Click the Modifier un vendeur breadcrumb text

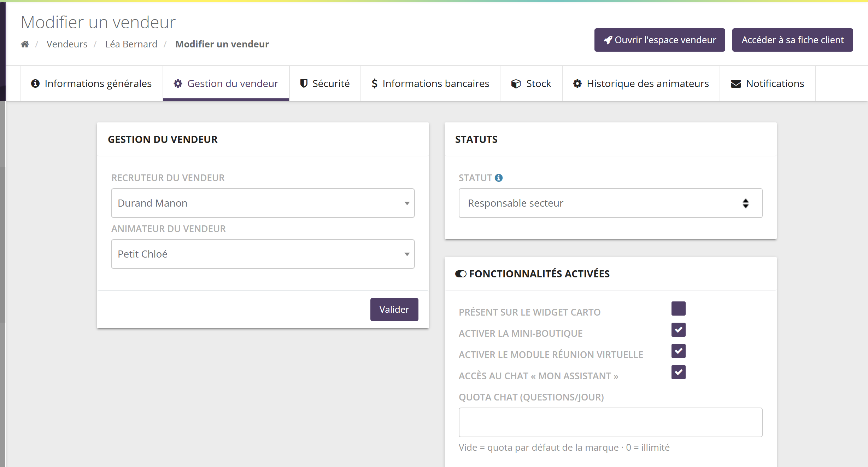[222, 44]
